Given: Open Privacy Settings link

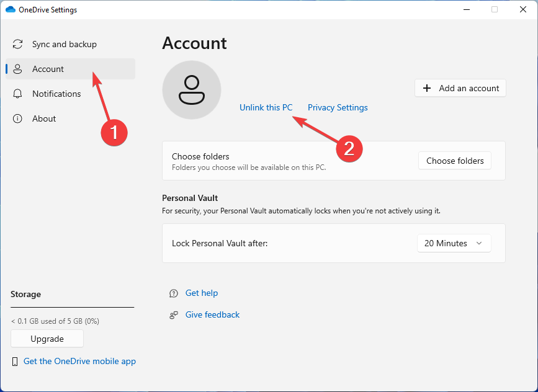Looking at the screenshot, I should point(338,108).
